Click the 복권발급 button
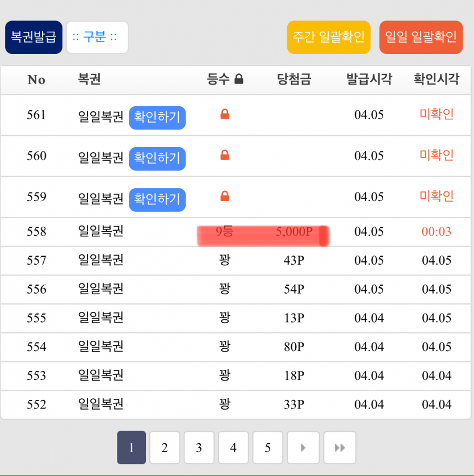 33,37
